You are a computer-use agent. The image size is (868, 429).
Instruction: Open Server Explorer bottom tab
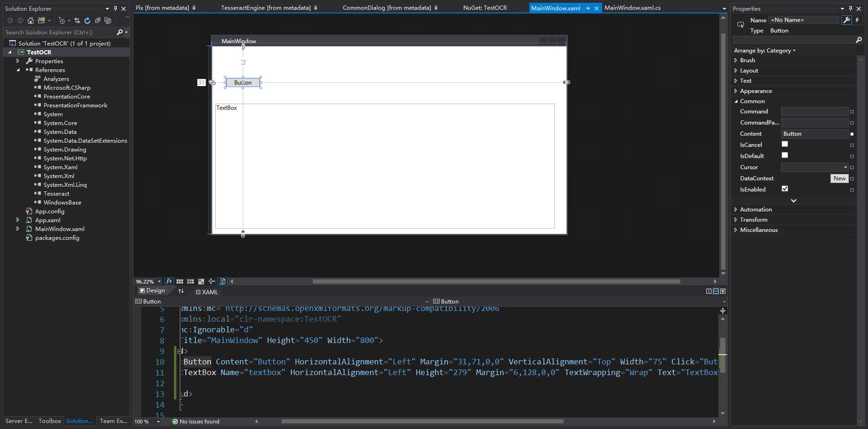tap(19, 421)
